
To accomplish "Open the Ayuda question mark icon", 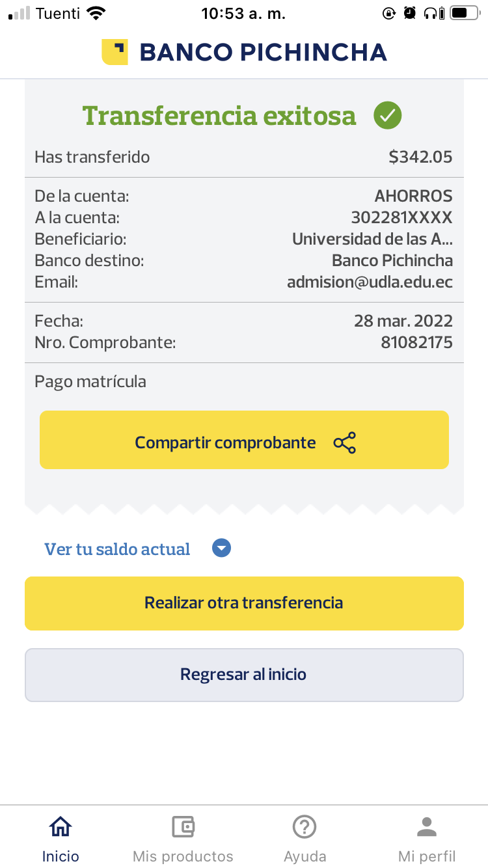I will (x=305, y=827).
